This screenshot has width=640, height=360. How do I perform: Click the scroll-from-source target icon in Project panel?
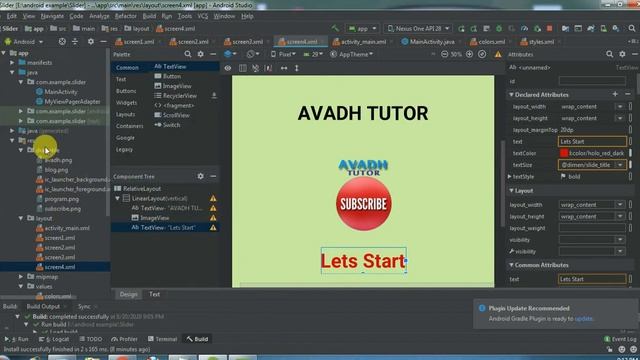(x=62, y=42)
